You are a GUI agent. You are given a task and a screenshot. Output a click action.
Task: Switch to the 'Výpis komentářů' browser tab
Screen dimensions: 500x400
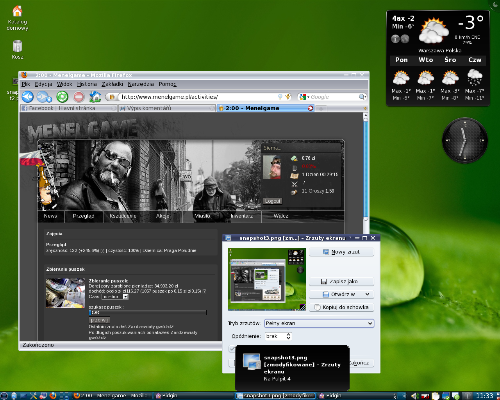(x=167, y=108)
